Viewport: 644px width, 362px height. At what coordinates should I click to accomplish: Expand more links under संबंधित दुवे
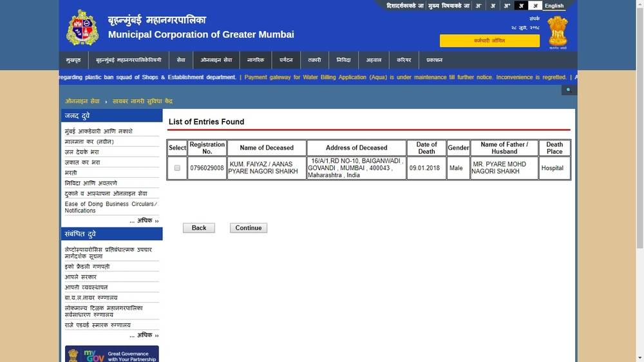pyautogui.click(x=144, y=336)
